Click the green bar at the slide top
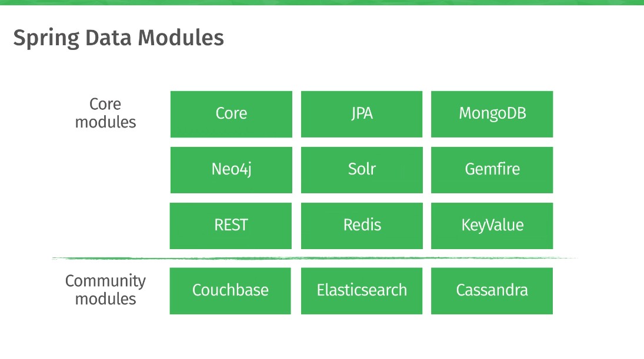The width and height of the screenshot is (644, 359). [322, 2]
